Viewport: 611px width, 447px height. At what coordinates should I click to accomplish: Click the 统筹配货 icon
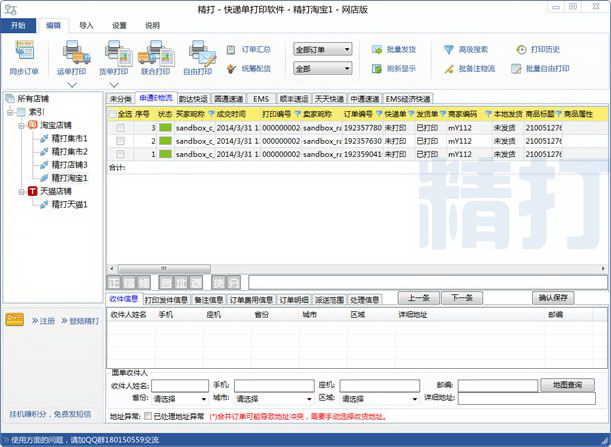[231, 69]
